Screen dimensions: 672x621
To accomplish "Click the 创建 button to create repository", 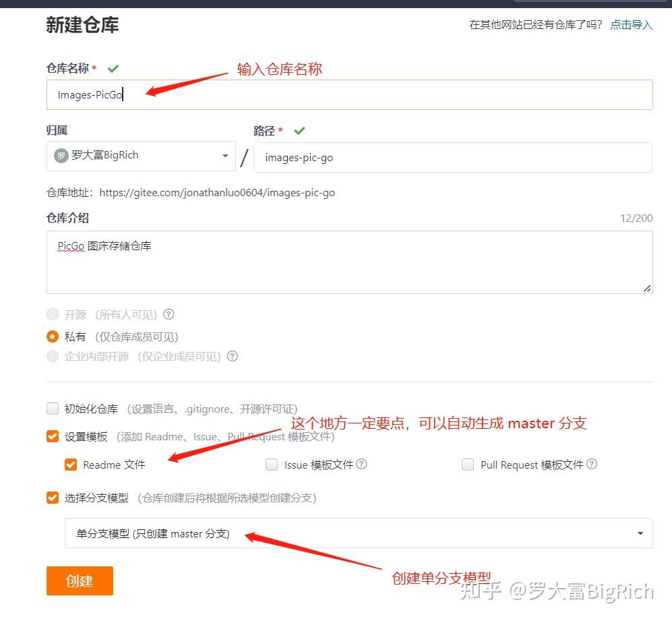I will 80,581.
